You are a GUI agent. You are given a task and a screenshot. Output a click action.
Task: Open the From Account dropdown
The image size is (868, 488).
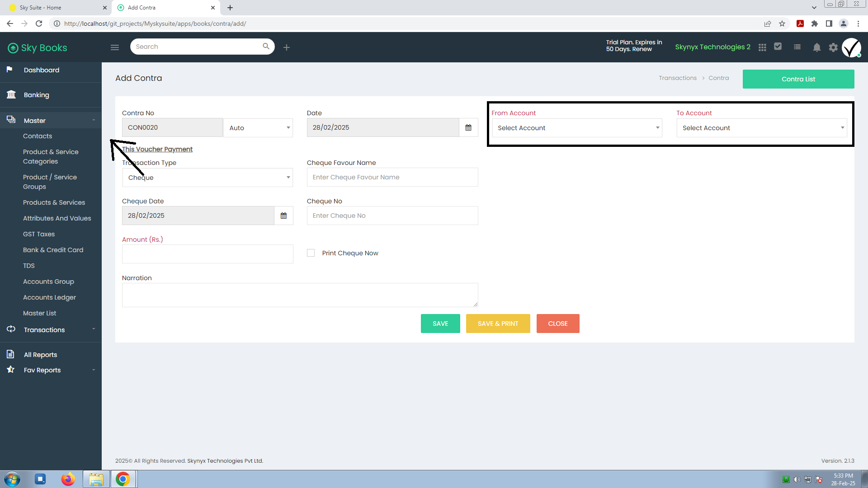[x=577, y=128]
